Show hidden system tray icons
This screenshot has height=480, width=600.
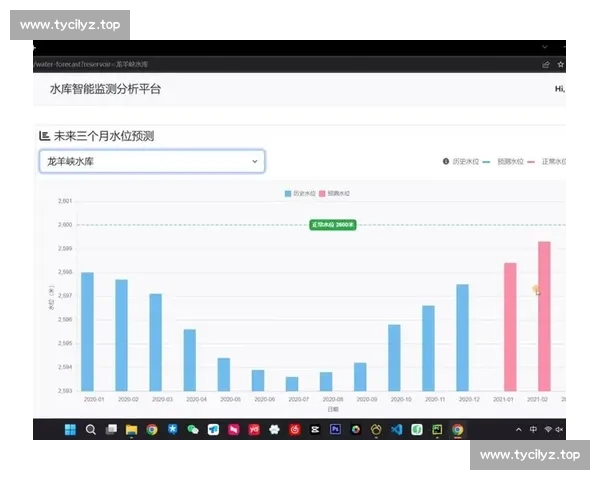tap(518, 429)
